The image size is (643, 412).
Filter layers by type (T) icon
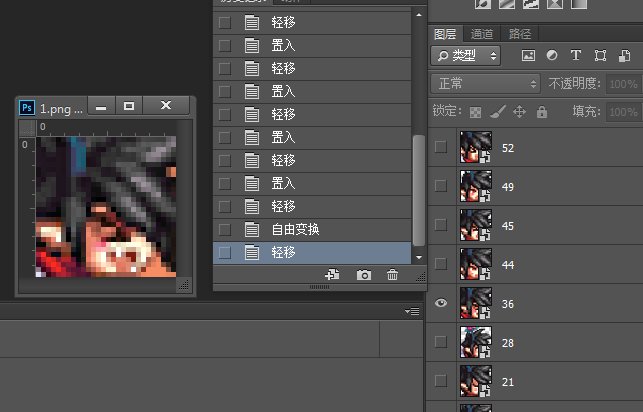(x=576, y=55)
